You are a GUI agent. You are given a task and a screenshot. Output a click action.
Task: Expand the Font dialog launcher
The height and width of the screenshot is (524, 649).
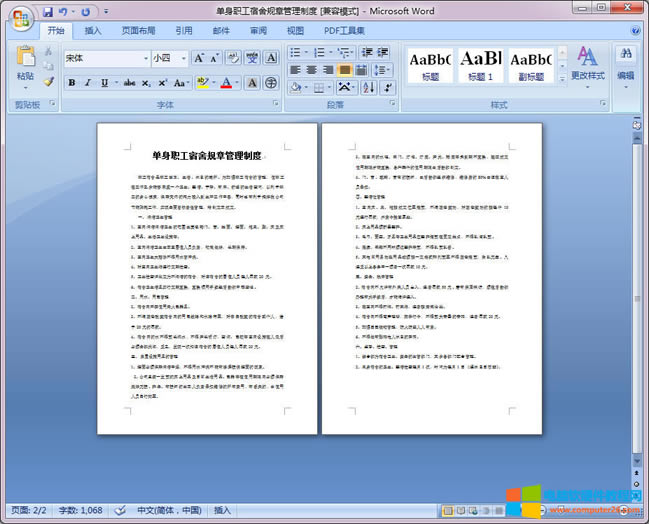pos(277,104)
